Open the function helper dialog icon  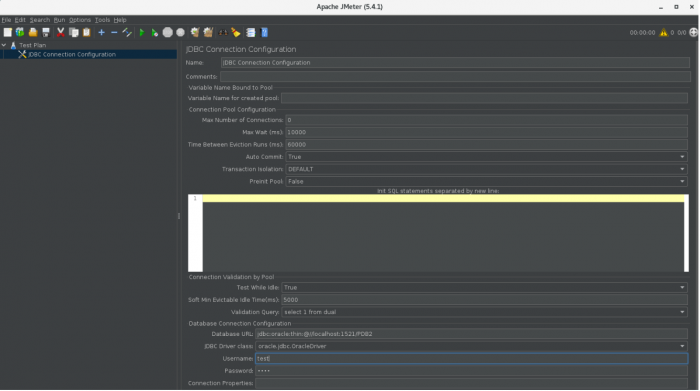pyautogui.click(x=250, y=33)
